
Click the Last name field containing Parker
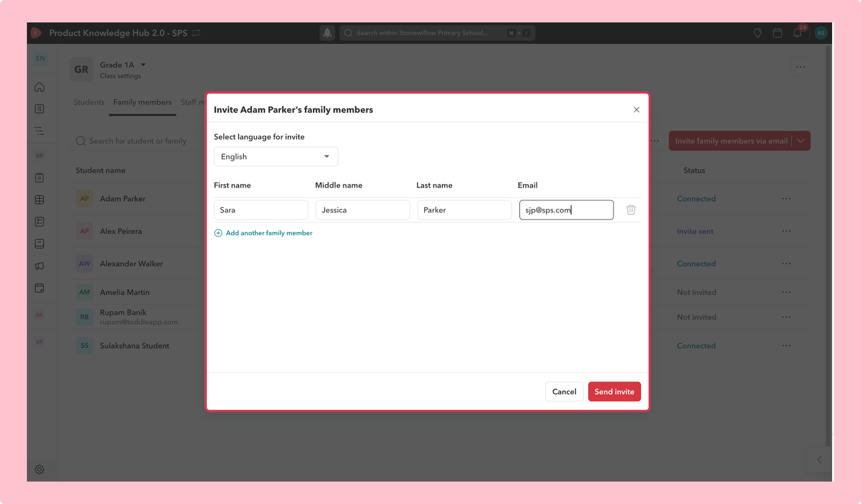pyautogui.click(x=465, y=210)
